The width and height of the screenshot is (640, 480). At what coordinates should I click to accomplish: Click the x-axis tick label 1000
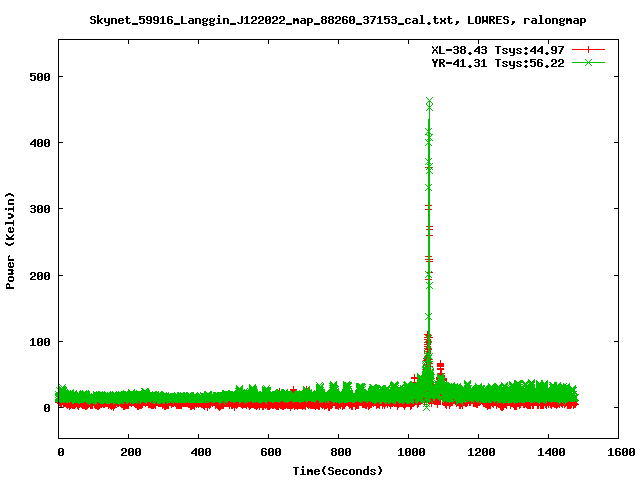pyautogui.click(x=411, y=452)
